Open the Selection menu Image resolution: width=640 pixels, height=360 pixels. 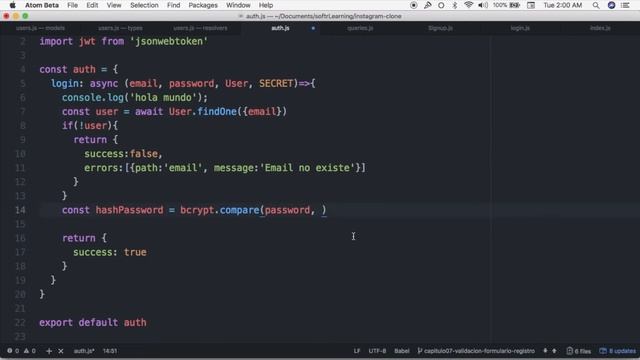coord(144,5)
